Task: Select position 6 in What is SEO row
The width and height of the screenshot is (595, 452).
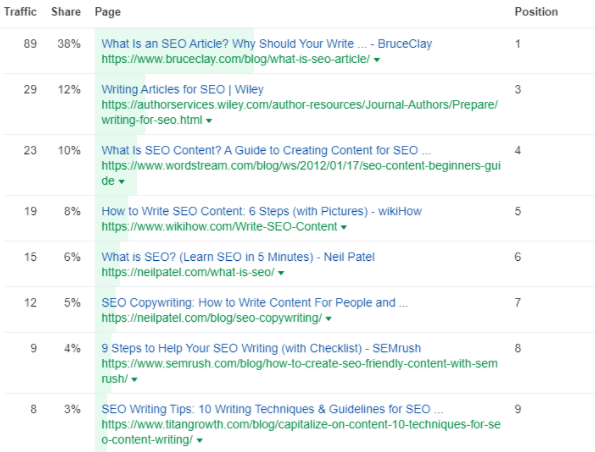Action: 518,257
